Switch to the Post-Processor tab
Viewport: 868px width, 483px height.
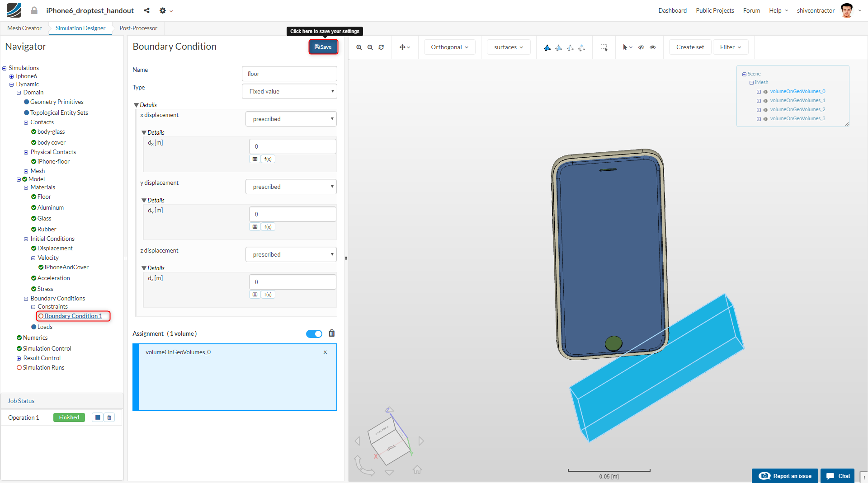(x=138, y=28)
